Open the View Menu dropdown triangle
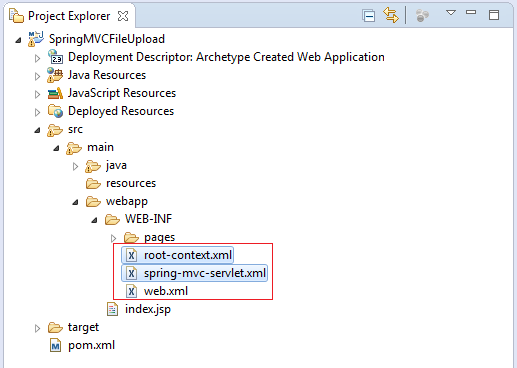This screenshot has width=517, height=368. (451, 13)
